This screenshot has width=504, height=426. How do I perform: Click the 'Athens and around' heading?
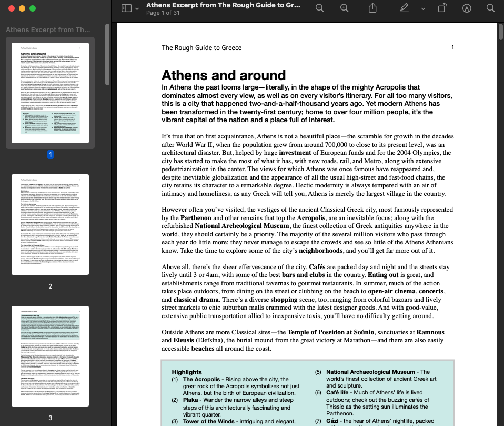[224, 75]
